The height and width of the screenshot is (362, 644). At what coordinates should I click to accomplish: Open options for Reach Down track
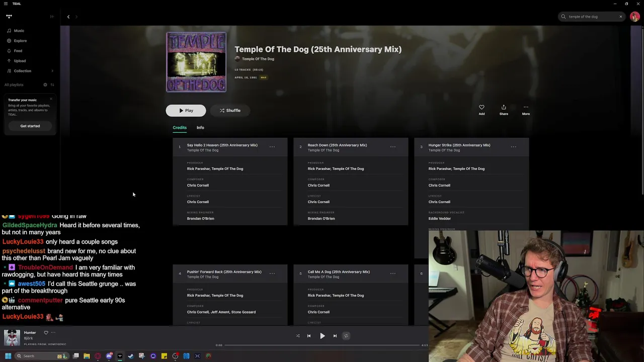393,147
